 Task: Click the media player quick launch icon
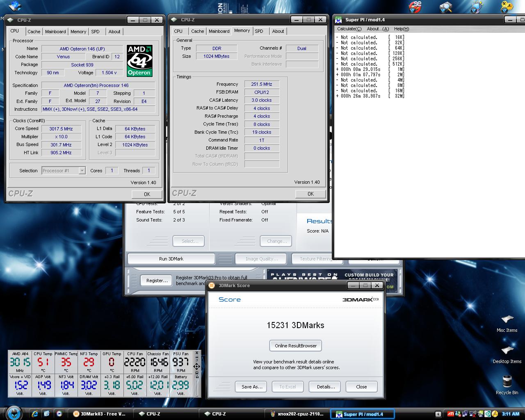(x=59, y=414)
